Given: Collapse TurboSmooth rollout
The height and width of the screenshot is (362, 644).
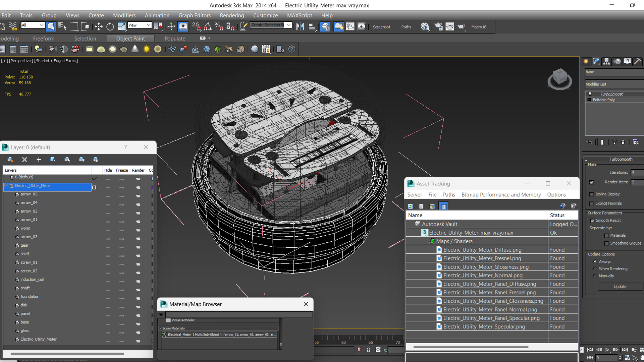Looking at the screenshot, I should coord(586,160).
